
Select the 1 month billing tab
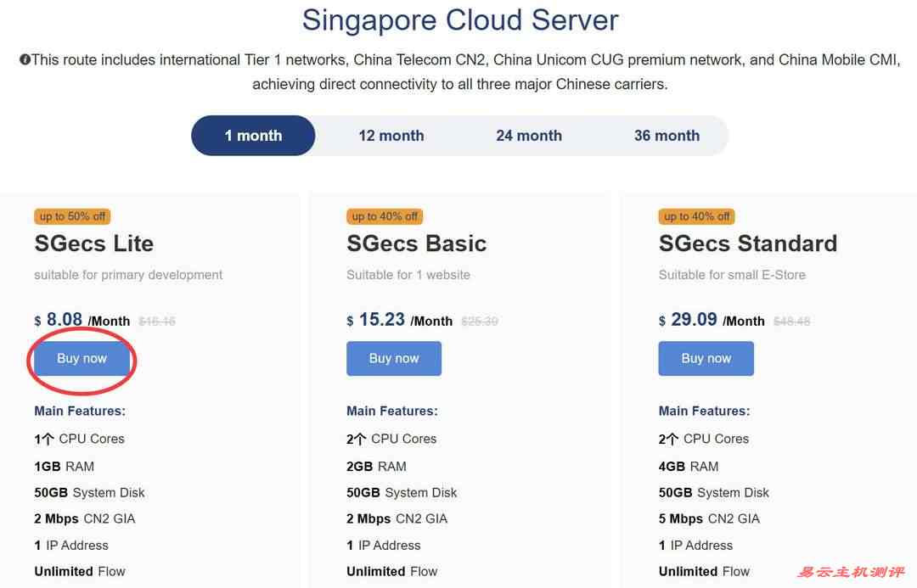[253, 136]
